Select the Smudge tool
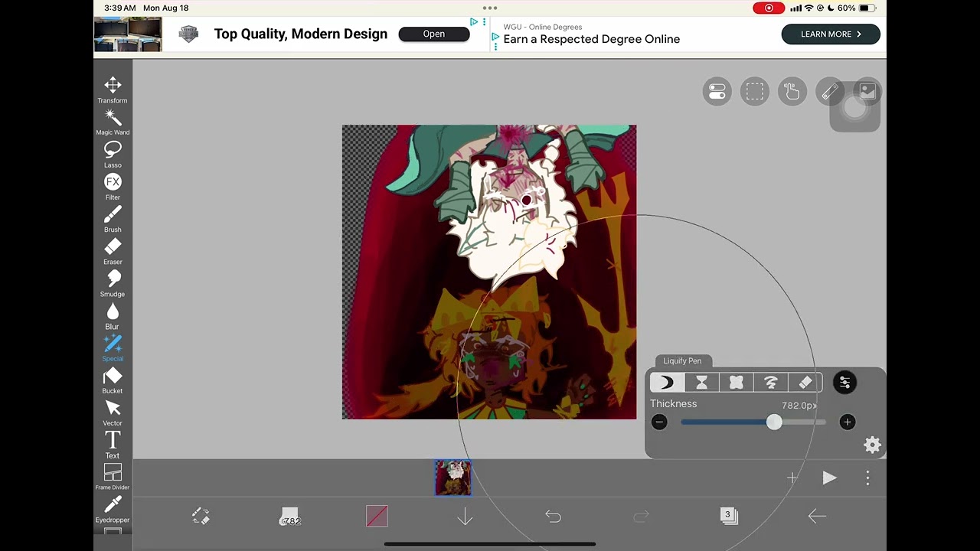This screenshot has height=551, width=980. point(113,283)
